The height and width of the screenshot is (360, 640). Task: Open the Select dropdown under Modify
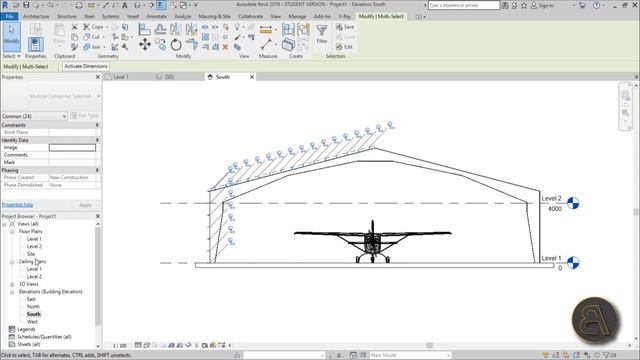(11, 56)
